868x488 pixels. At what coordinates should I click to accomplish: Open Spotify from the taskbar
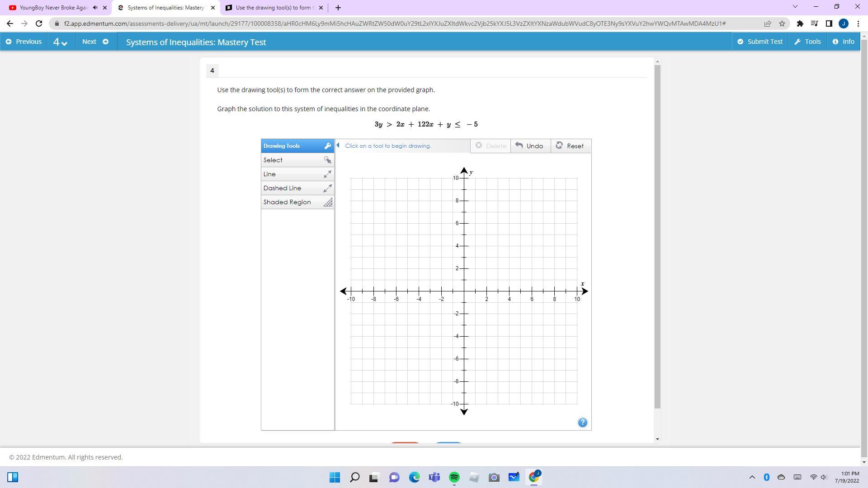pyautogui.click(x=454, y=477)
